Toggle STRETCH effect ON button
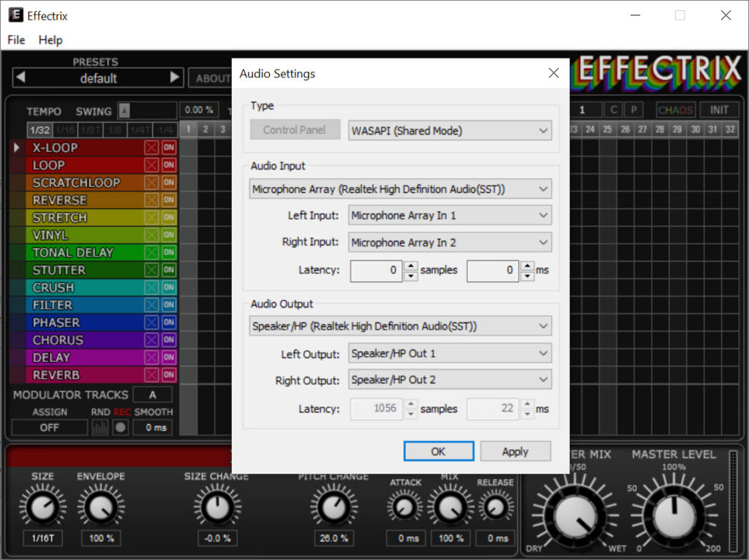The image size is (749, 560). [169, 218]
